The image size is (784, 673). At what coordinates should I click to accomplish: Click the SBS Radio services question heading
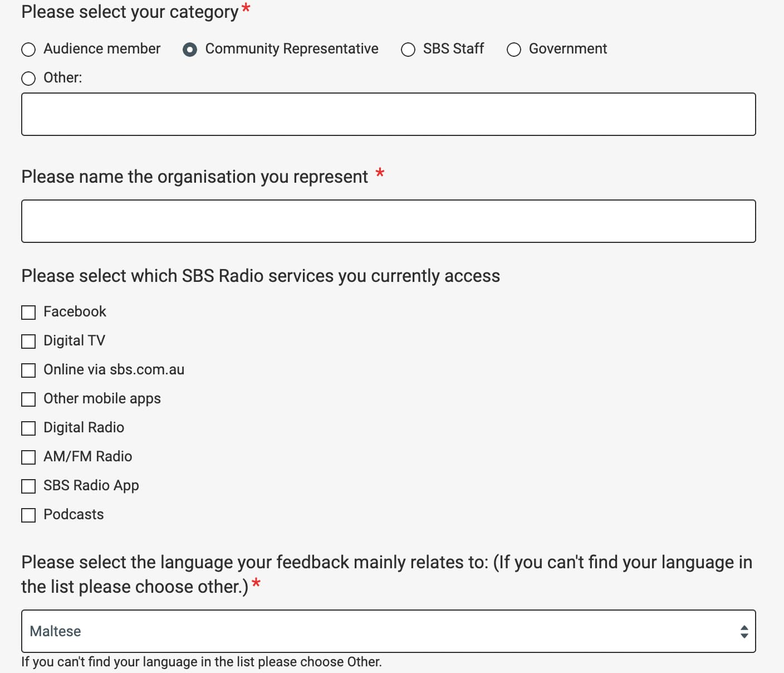tap(260, 276)
